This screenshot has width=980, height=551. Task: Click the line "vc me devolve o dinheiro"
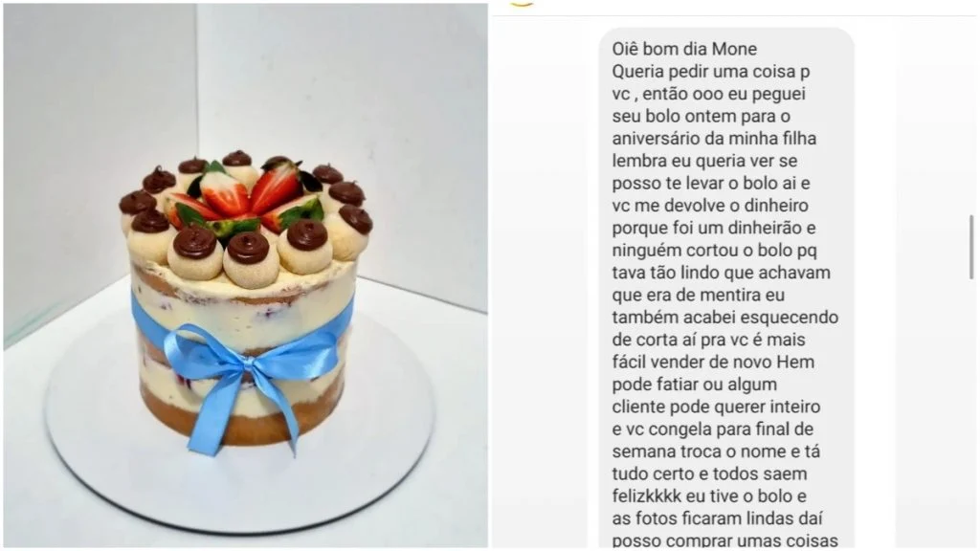point(710,205)
